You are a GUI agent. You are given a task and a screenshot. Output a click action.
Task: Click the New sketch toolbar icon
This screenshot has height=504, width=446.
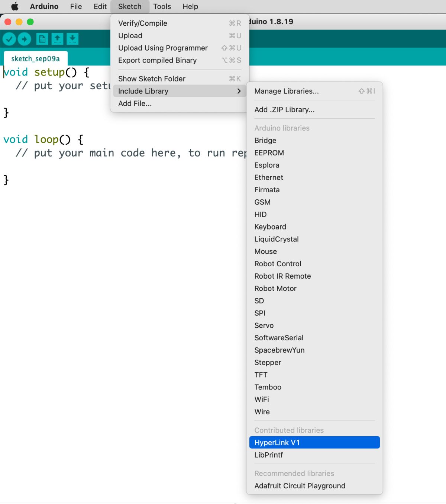tap(42, 39)
